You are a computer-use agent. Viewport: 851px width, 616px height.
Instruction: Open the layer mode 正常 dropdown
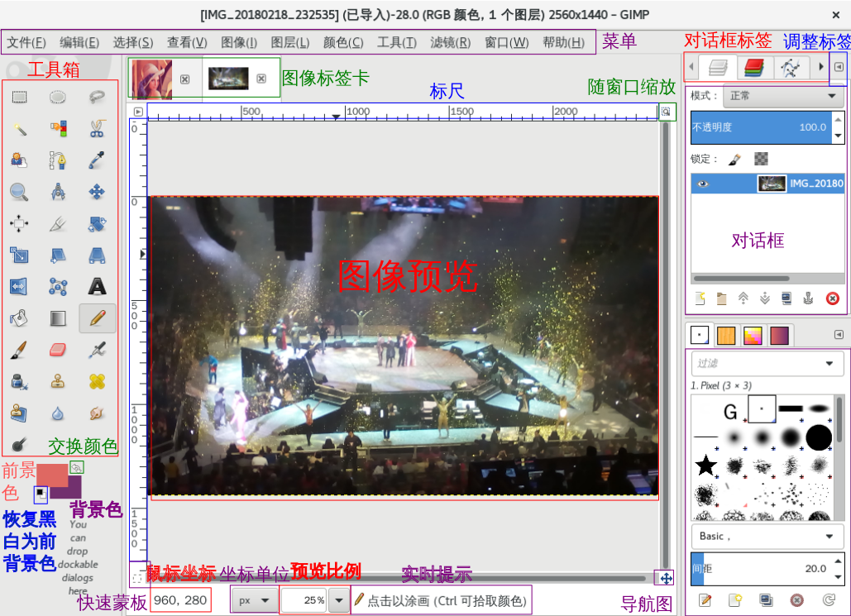[x=782, y=96]
